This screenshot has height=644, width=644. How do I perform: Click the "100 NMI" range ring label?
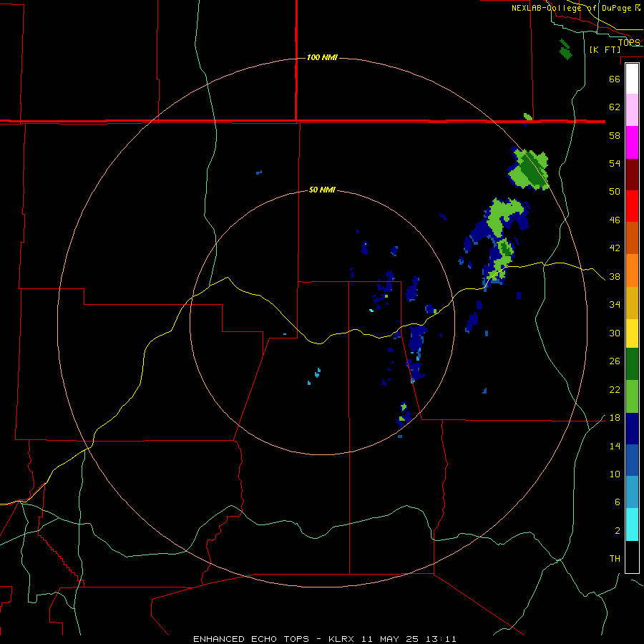tap(322, 57)
